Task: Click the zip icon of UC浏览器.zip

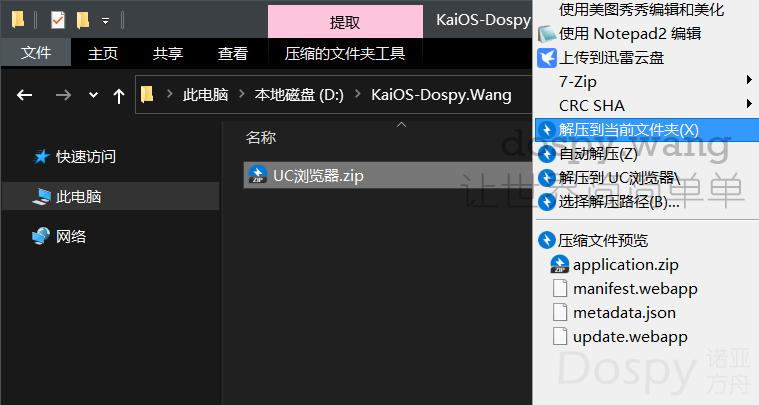Action: pos(258,175)
